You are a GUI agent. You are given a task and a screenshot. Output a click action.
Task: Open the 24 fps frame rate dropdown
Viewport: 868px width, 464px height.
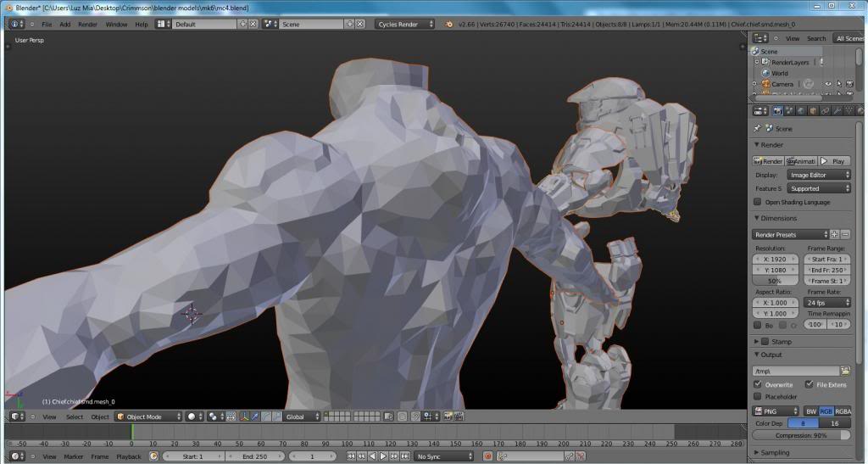point(827,302)
